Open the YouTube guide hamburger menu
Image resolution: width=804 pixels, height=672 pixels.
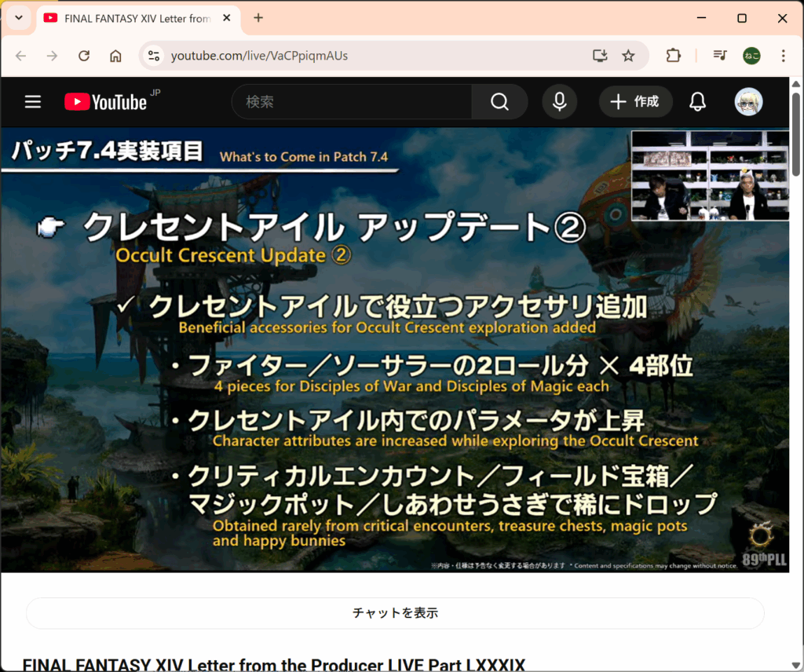pyautogui.click(x=32, y=102)
